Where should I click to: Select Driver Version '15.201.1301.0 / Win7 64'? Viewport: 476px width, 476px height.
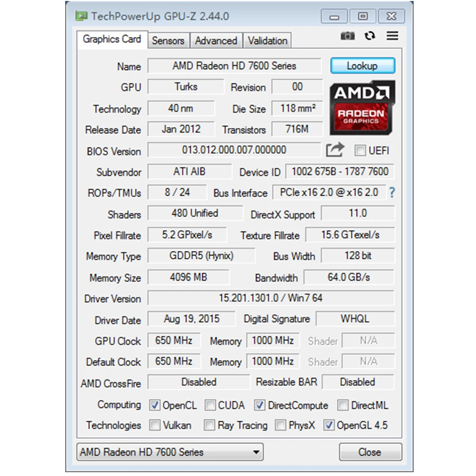[271, 298]
